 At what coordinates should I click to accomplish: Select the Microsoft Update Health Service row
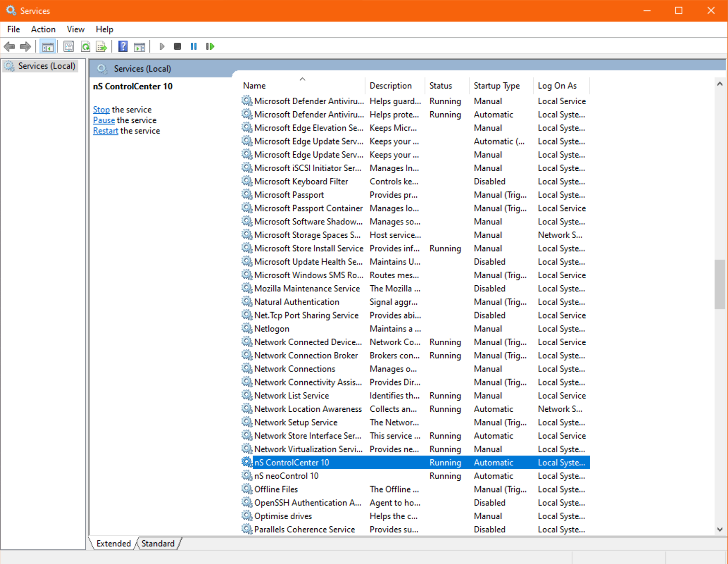pos(415,261)
